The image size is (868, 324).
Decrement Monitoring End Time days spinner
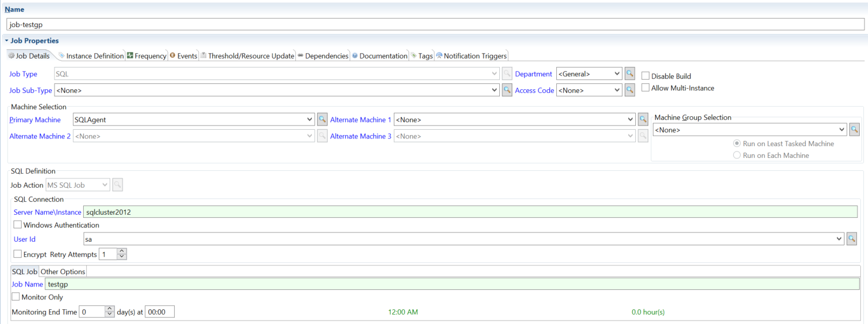coord(110,315)
